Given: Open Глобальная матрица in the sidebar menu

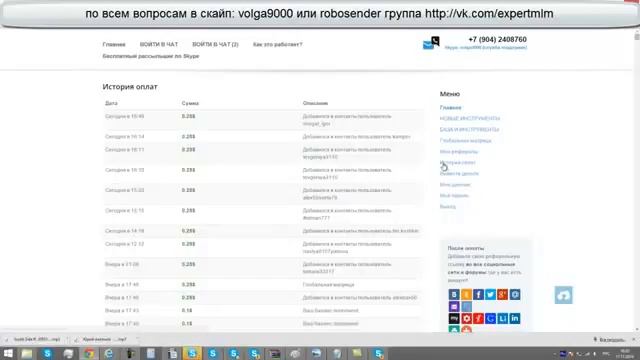Looking at the screenshot, I should point(465,141).
